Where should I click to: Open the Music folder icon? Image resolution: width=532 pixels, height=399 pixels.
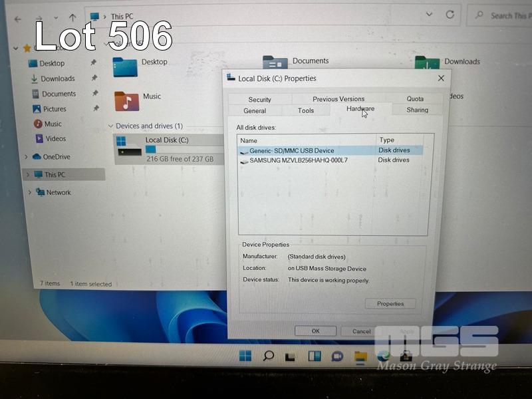click(x=126, y=101)
